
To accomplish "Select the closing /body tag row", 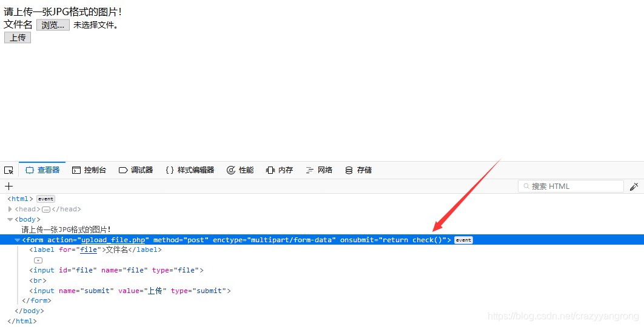I will coord(29,311).
